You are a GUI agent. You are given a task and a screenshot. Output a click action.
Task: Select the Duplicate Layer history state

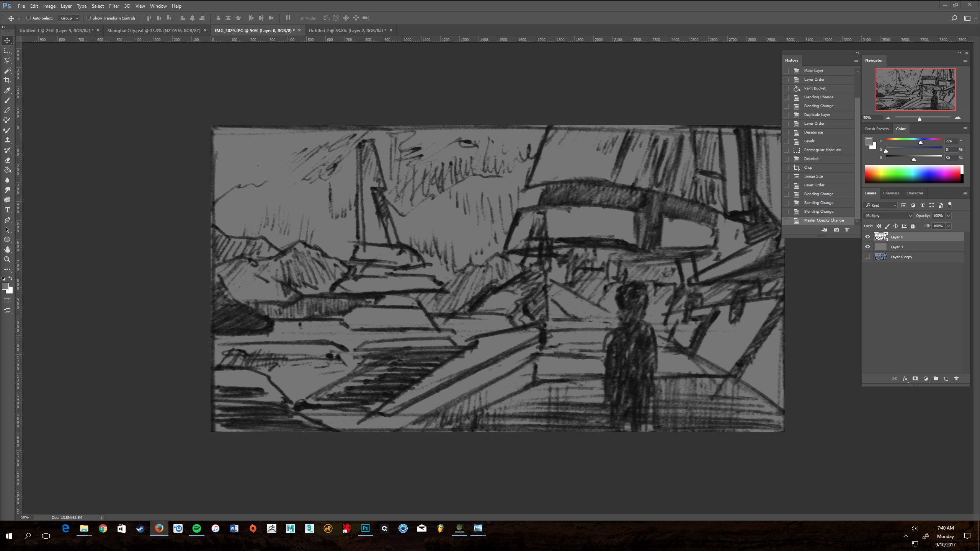tap(819, 115)
